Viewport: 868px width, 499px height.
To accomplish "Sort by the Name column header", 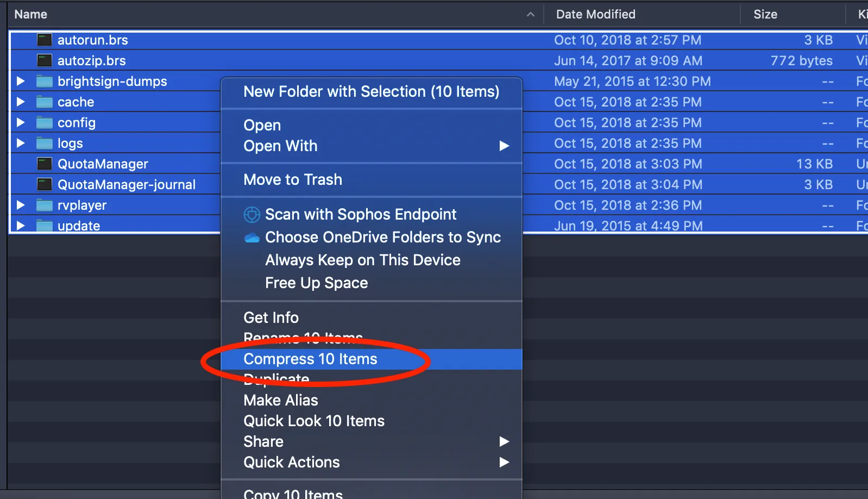I will 30,14.
